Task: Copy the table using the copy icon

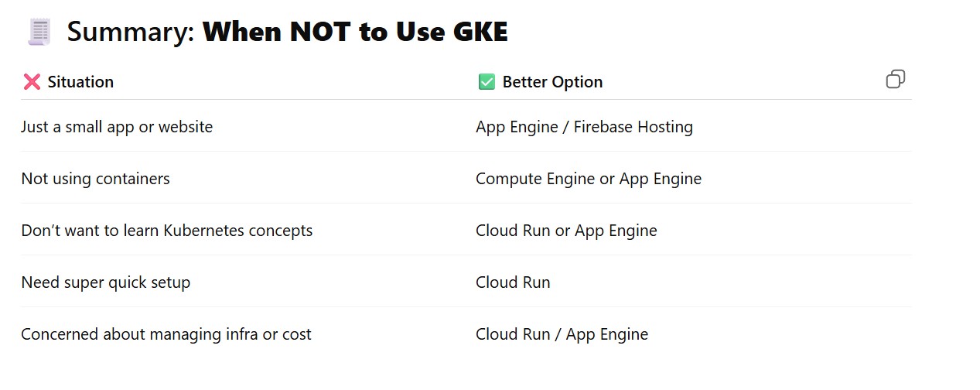Action: coord(895,79)
